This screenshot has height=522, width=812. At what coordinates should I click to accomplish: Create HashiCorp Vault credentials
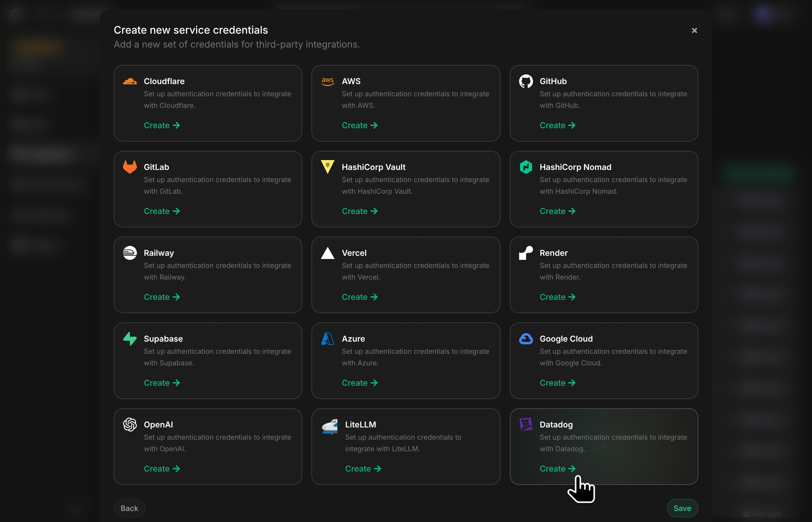360,211
